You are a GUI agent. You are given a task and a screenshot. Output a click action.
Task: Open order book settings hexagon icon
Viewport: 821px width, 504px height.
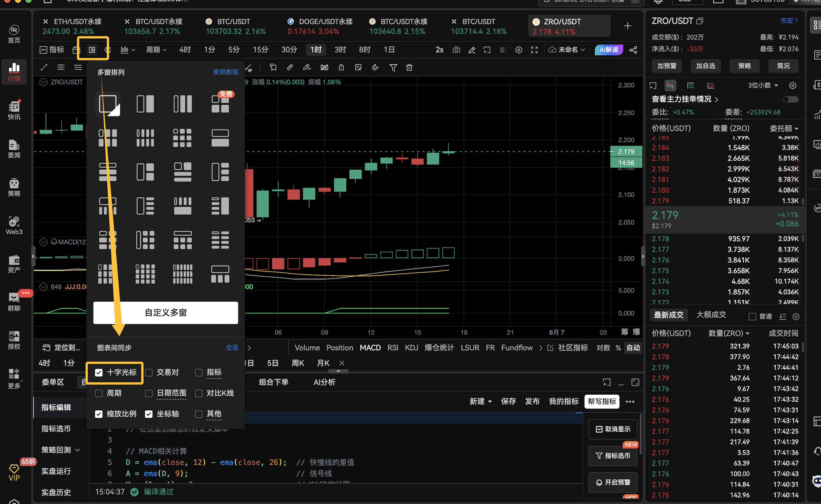click(793, 85)
